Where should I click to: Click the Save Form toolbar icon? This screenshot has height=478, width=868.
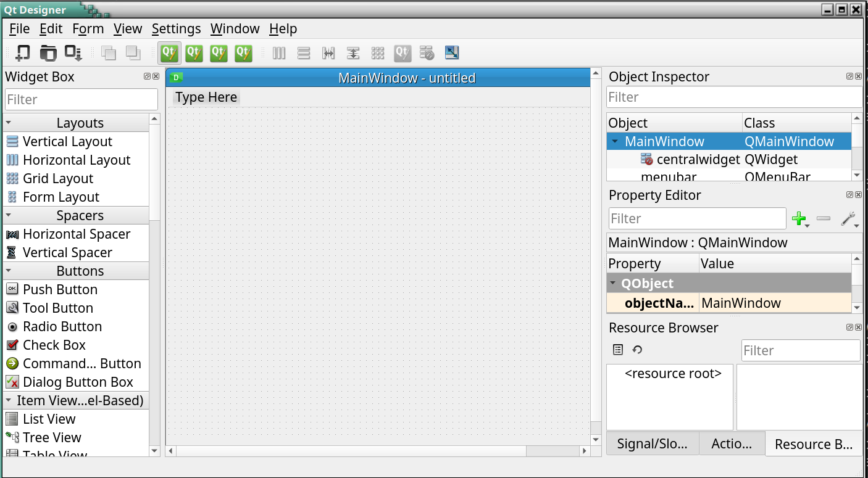tap(73, 53)
